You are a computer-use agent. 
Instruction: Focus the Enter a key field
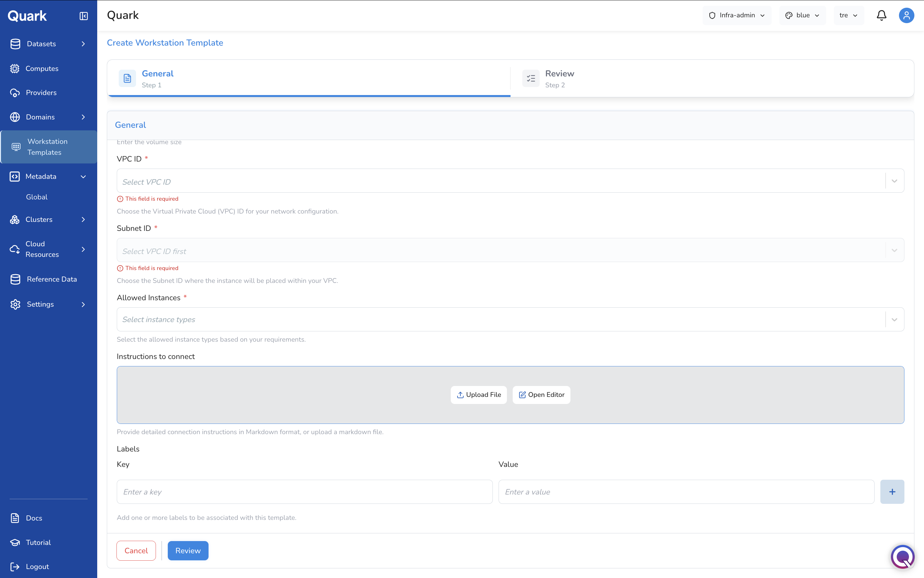coord(305,492)
